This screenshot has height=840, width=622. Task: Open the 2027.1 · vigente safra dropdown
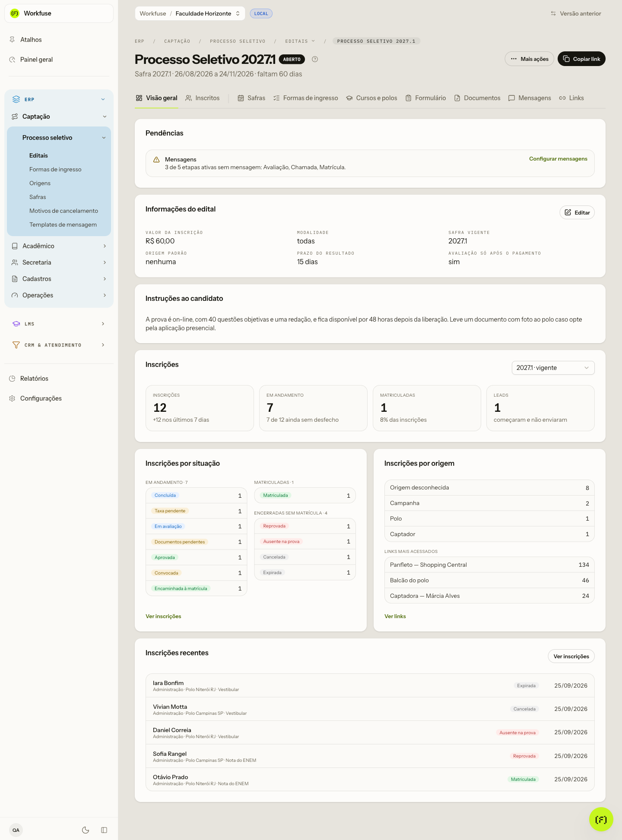point(553,368)
